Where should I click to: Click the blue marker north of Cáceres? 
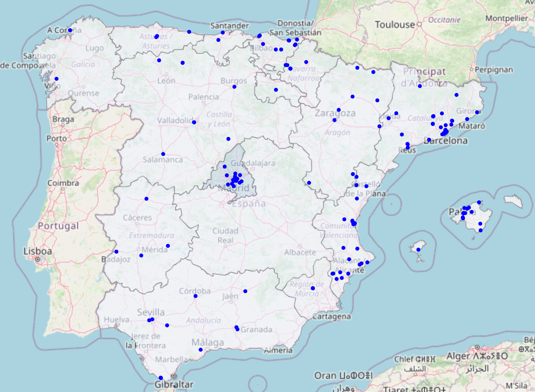pyautogui.click(x=147, y=199)
